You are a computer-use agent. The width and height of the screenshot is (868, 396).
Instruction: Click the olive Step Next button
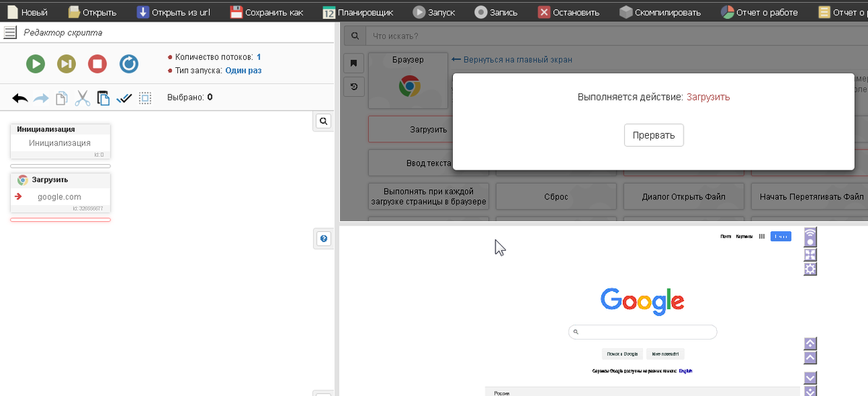pyautogui.click(x=67, y=64)
